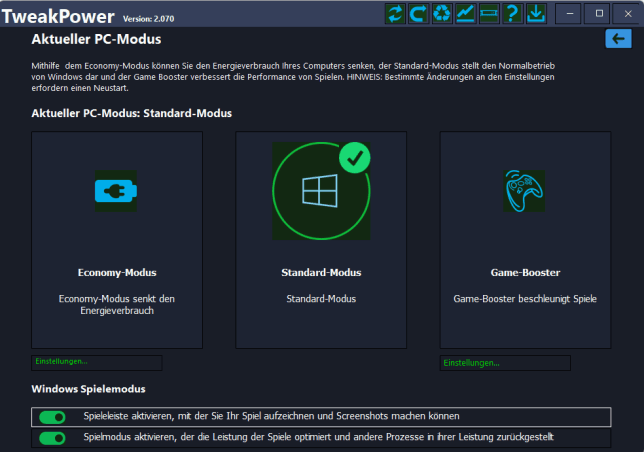Viewport: 644px width, 452px height.
Task: Click the download arrow toolbar icon
Action: click(x=536, y=13)
